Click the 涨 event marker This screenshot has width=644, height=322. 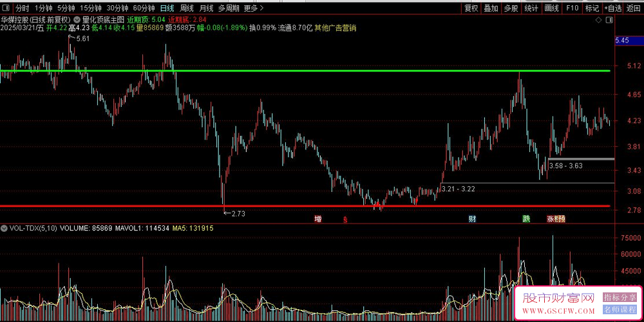click(551, 219)
